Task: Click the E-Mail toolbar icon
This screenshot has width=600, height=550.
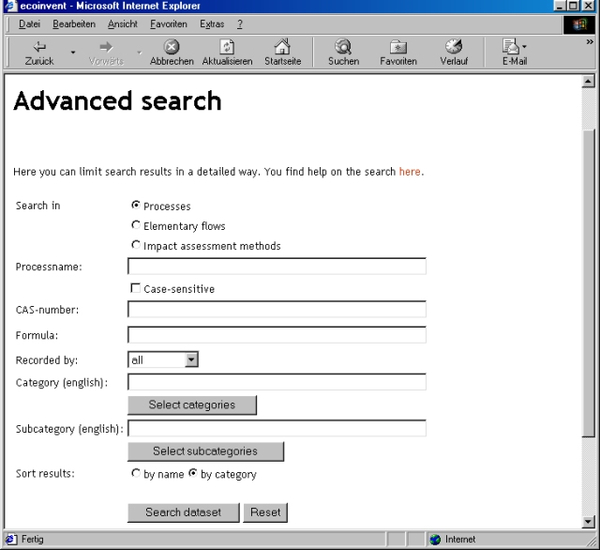Action: (x=510, y=47)
